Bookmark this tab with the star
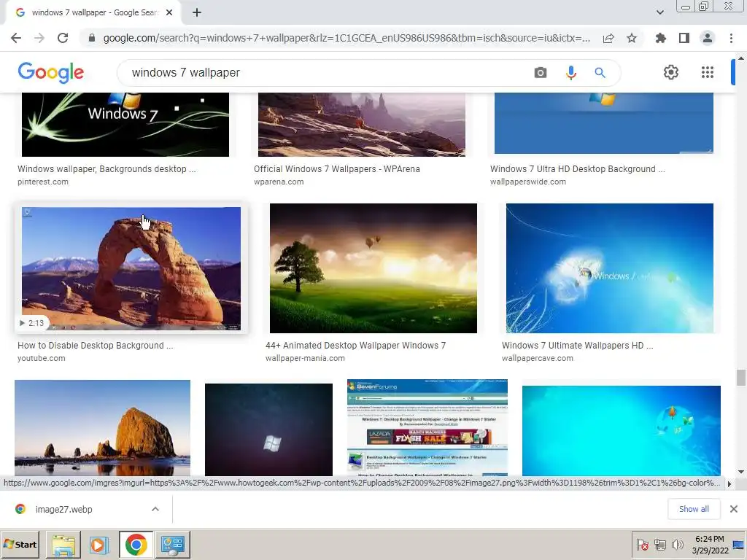The height and width of the screenshot is (560, 747). (632, 38)
